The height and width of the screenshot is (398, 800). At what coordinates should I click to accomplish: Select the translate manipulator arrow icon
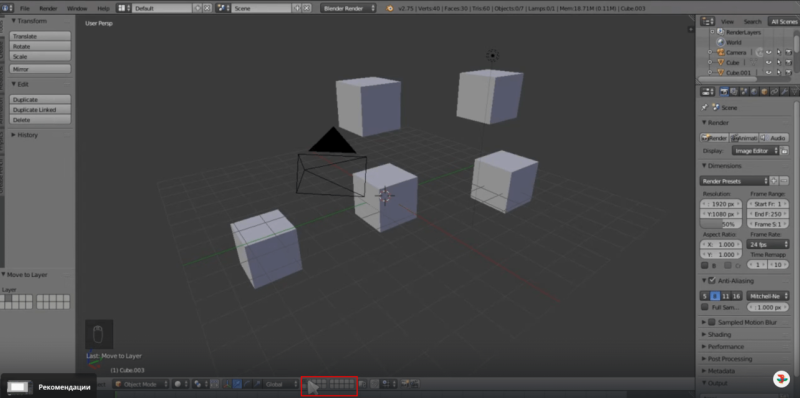tap(237, 384)
